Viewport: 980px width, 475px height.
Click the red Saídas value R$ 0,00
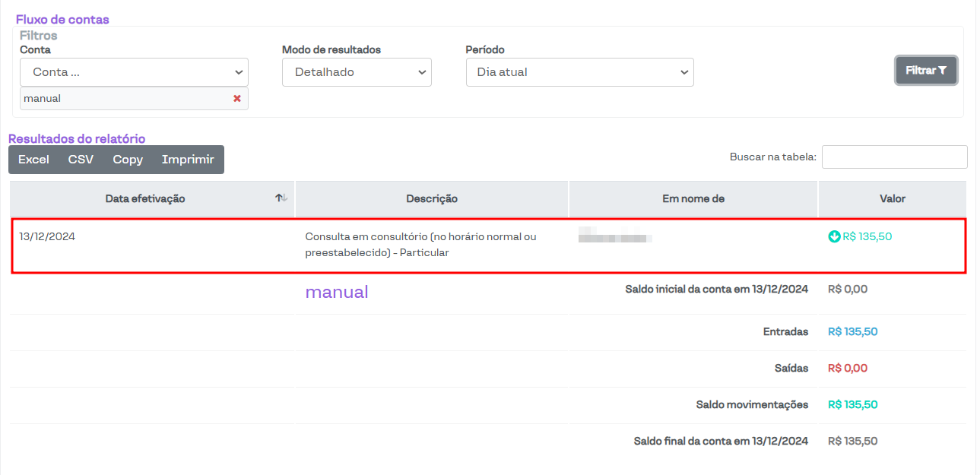pos(847,369)
